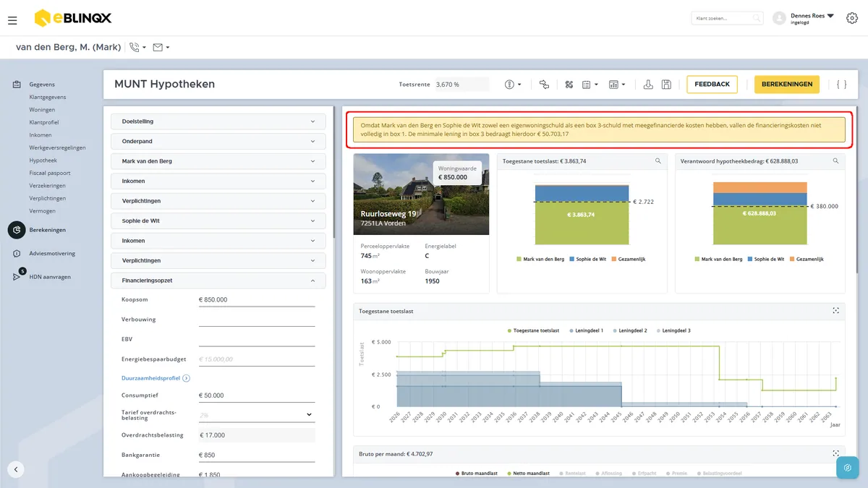The height and width of the screenshot is (488, 868).
Task: Click the curly braces icon
Action: point(841,85)
